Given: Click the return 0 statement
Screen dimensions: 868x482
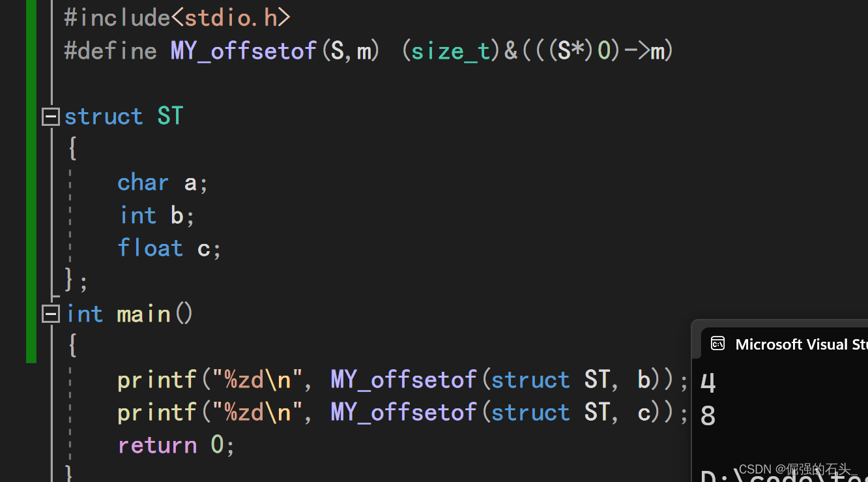Looking at the screenshot, I should [x=175, y=445].
